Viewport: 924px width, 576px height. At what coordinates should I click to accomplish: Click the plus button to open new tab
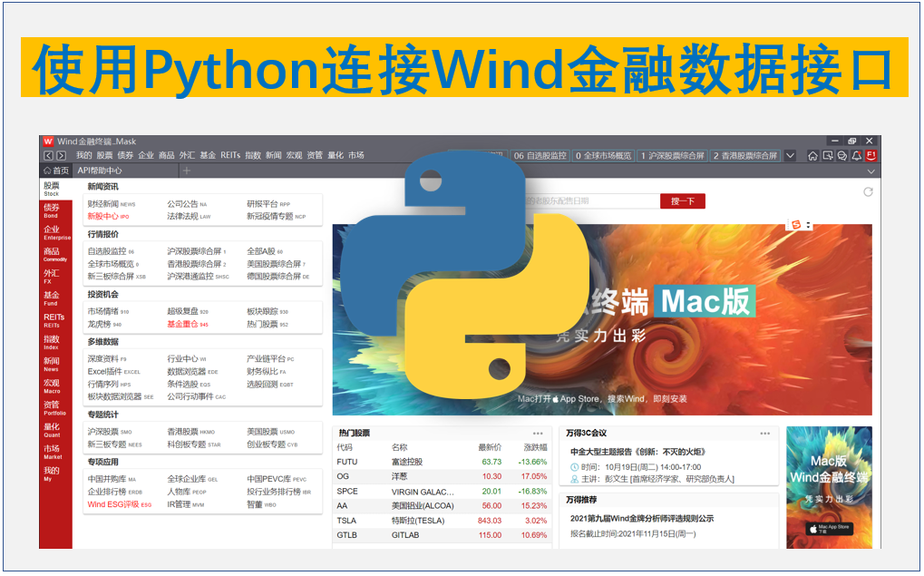(x=186, y=169)
